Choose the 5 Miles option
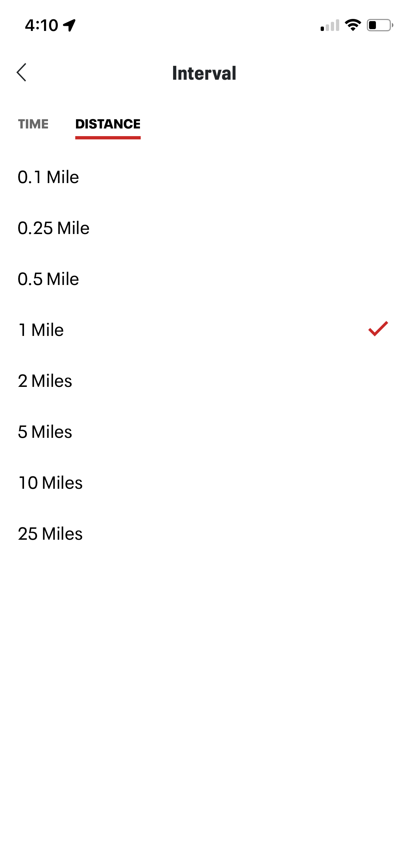This screenshot has height=868, width=409. [x=45, y=432]
